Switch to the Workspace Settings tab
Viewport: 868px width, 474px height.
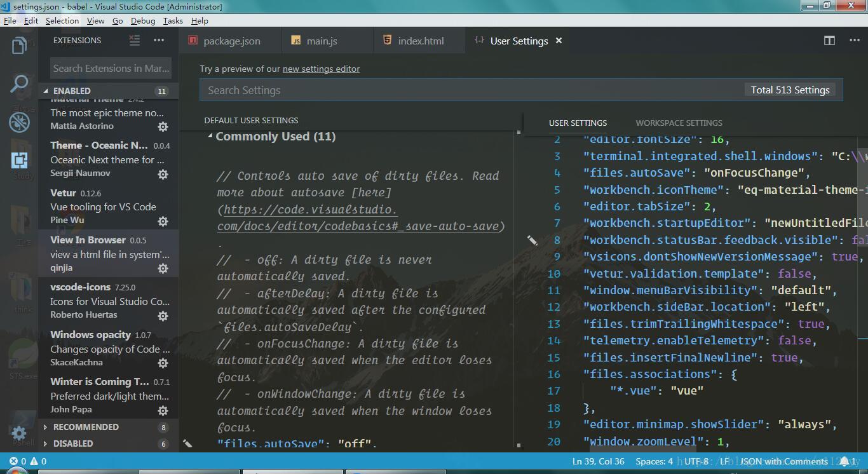tap(679, 123)
